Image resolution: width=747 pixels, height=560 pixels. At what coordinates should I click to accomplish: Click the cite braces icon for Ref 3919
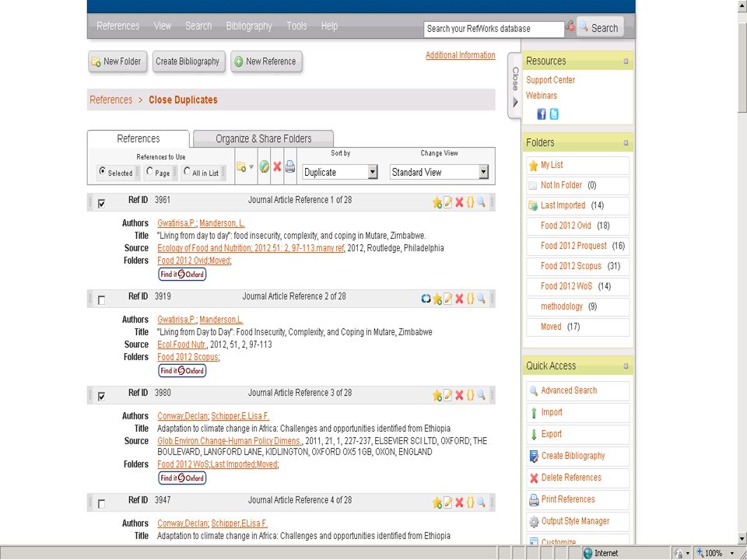coord(470,299)
